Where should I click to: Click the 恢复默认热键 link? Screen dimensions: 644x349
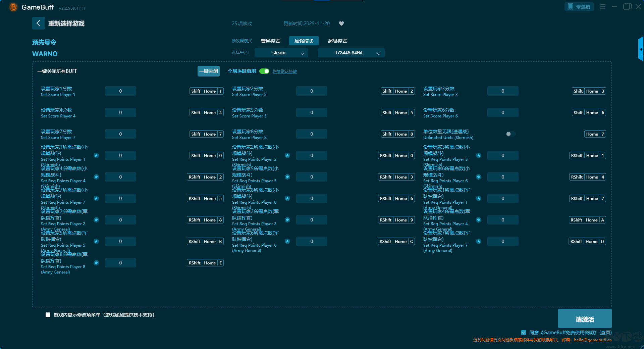click(x=285, y=71)
